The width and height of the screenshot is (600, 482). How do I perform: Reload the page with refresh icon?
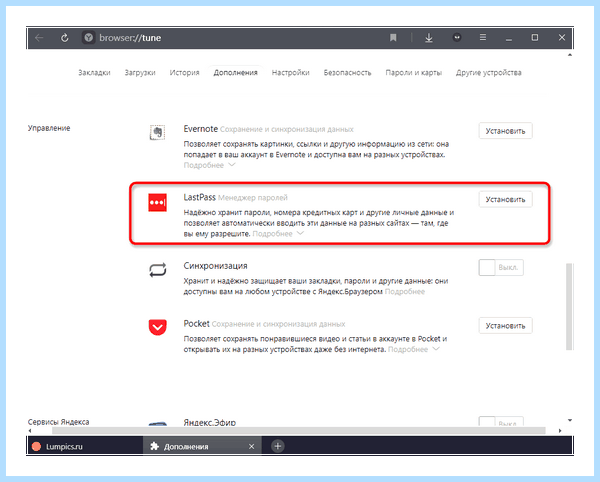click(65, 37)
